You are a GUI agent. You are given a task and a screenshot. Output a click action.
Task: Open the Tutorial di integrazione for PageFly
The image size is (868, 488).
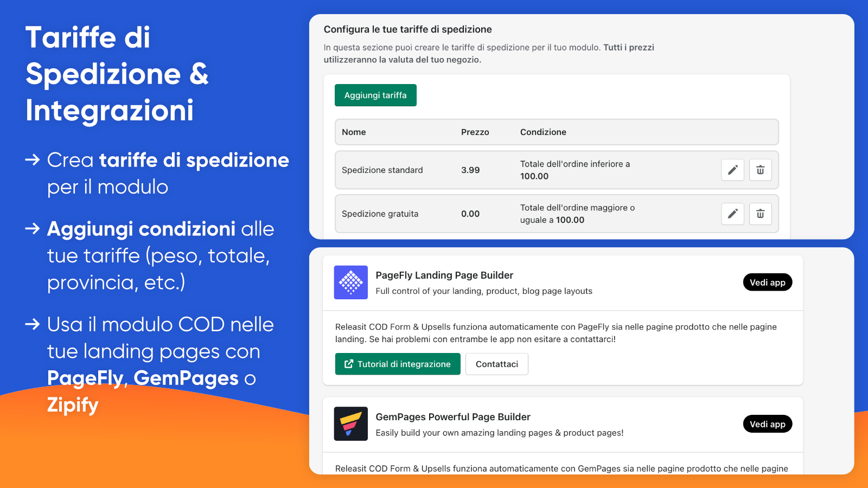pos(398,364)
